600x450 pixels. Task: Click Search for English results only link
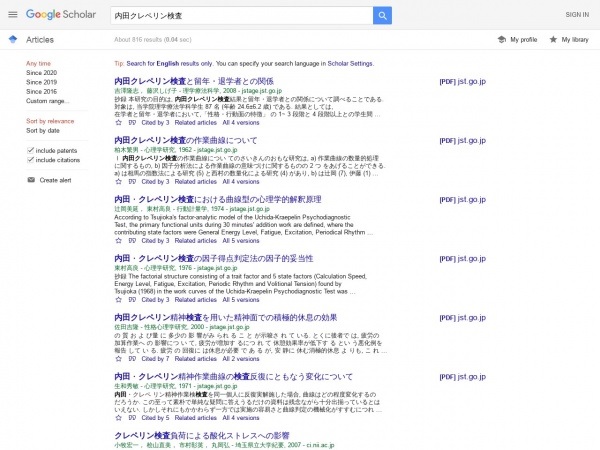click(170, 64)
